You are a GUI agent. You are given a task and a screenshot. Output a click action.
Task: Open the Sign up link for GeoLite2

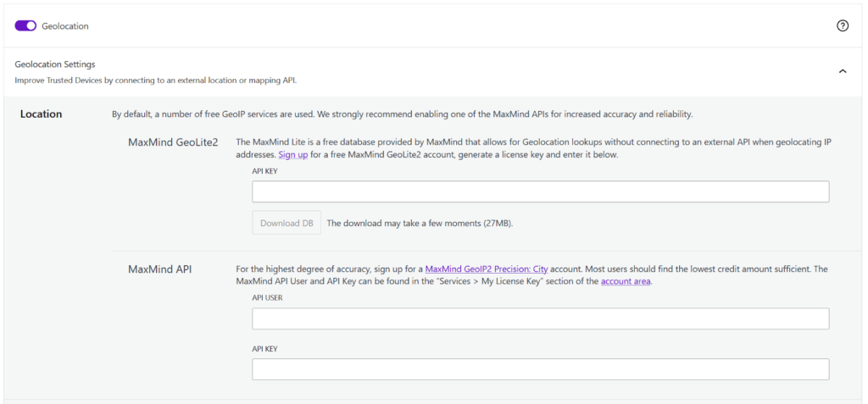click(293, 155)
